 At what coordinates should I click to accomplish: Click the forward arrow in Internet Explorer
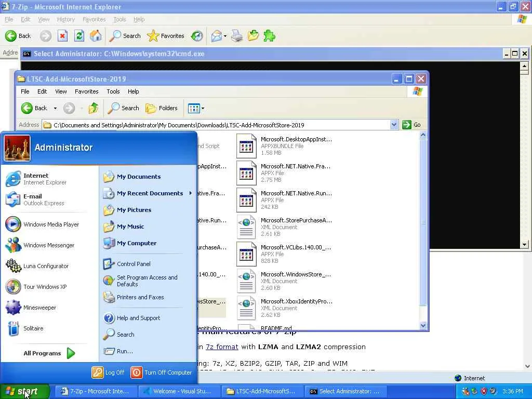click(46, 36)
